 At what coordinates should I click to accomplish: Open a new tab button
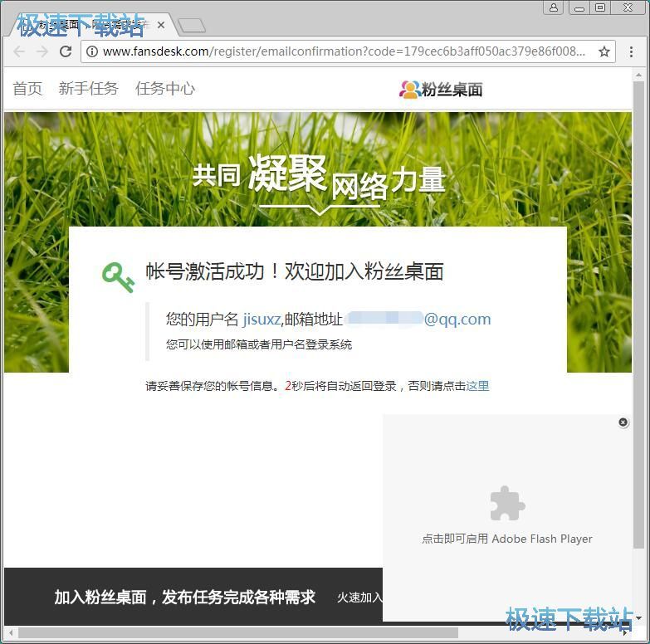[x=191, y=25]
